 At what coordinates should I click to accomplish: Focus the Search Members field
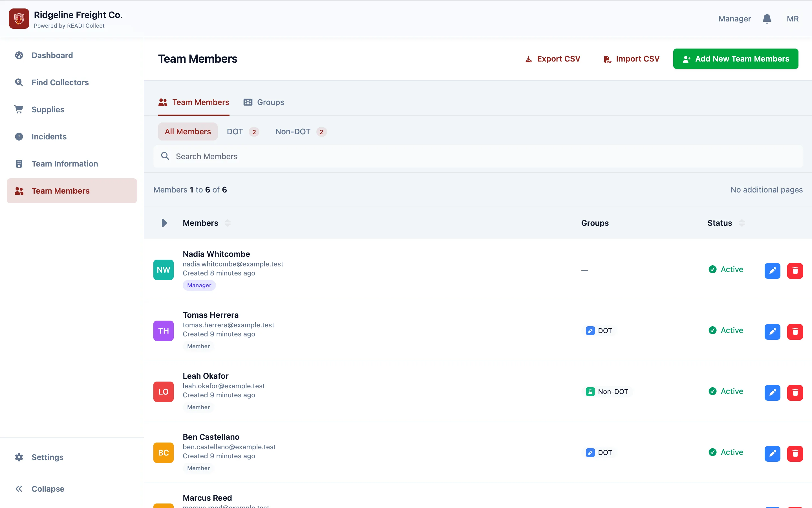478,156
